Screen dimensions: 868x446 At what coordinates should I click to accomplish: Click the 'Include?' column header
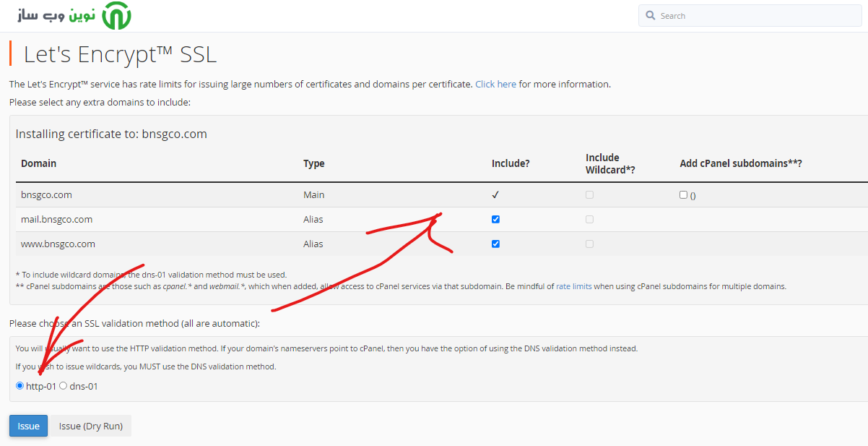click(x=511, y=163)
